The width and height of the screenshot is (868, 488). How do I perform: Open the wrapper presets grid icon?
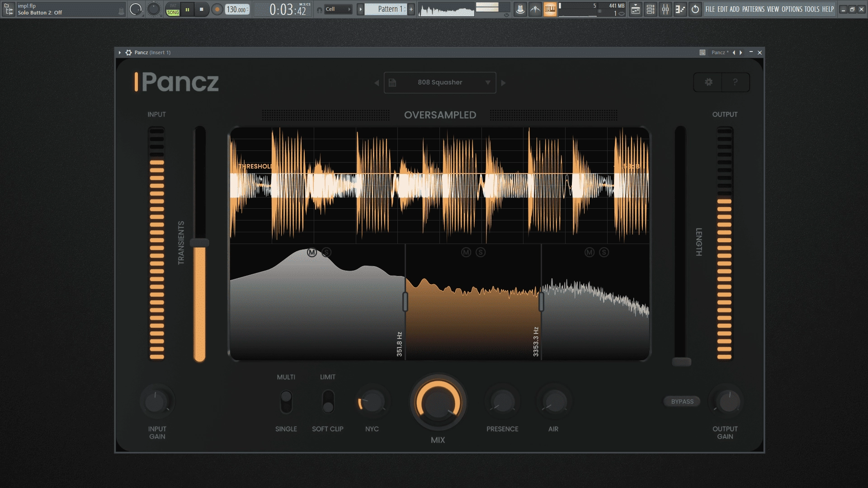(703, 52)
